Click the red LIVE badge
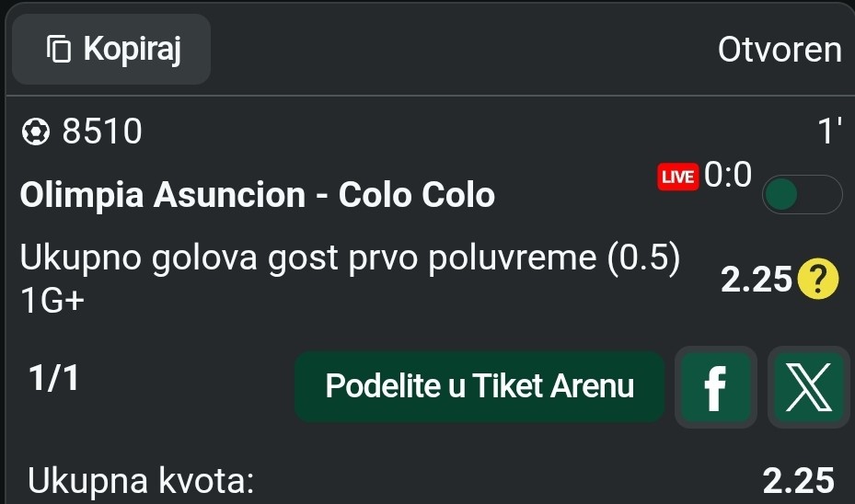This screenshot has width=855, height=504. (678, 177)
